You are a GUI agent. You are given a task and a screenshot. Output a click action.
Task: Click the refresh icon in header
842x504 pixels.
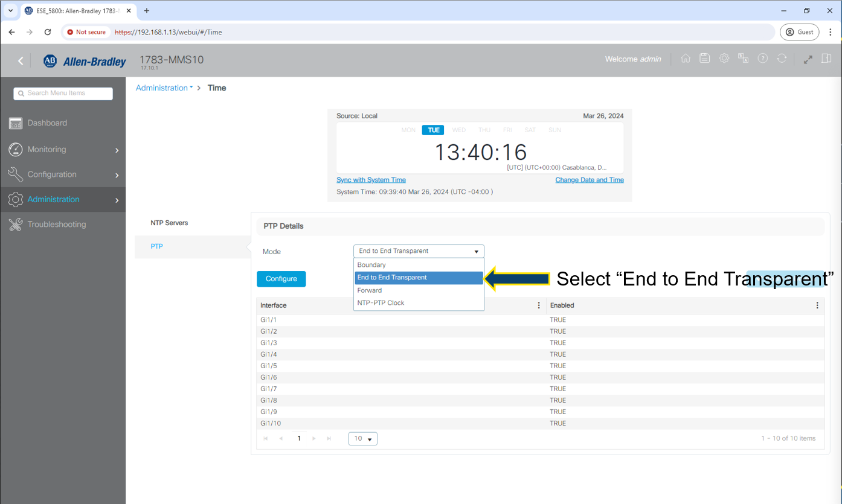pos(782,59)
